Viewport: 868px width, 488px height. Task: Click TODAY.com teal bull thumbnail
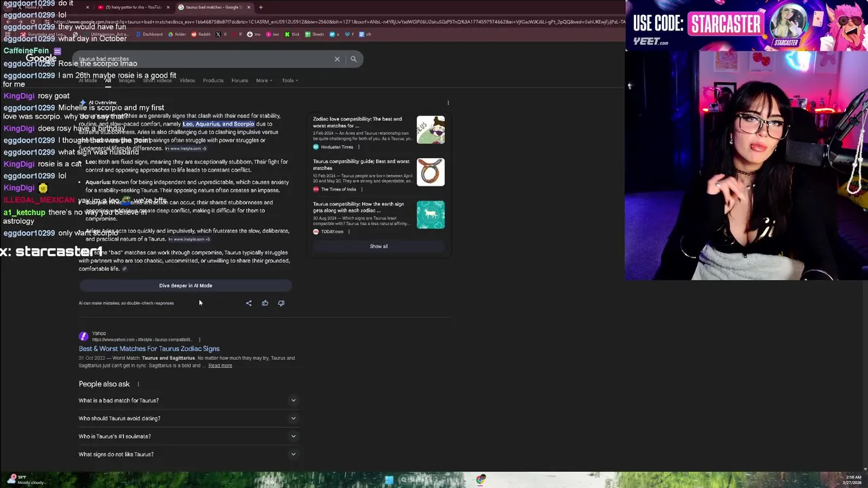[431, 214]
